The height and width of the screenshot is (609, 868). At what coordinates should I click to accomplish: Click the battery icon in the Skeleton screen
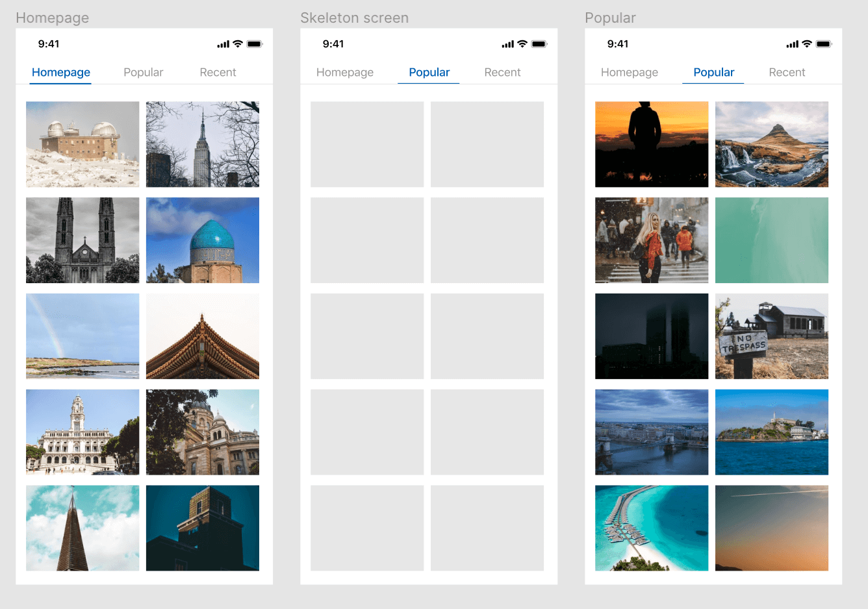539,44
